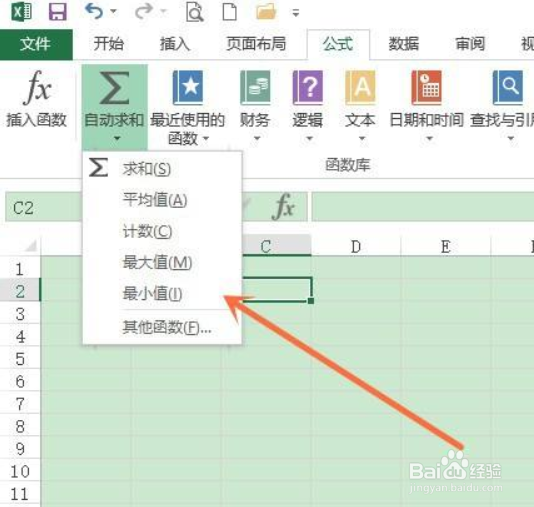This screenshot has height=507, width=534.
Task: Select row 10 header
Action: pos(20,471)
